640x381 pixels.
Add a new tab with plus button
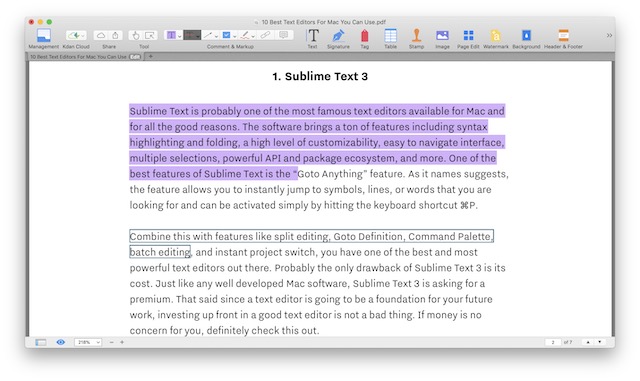coord(151,56)
